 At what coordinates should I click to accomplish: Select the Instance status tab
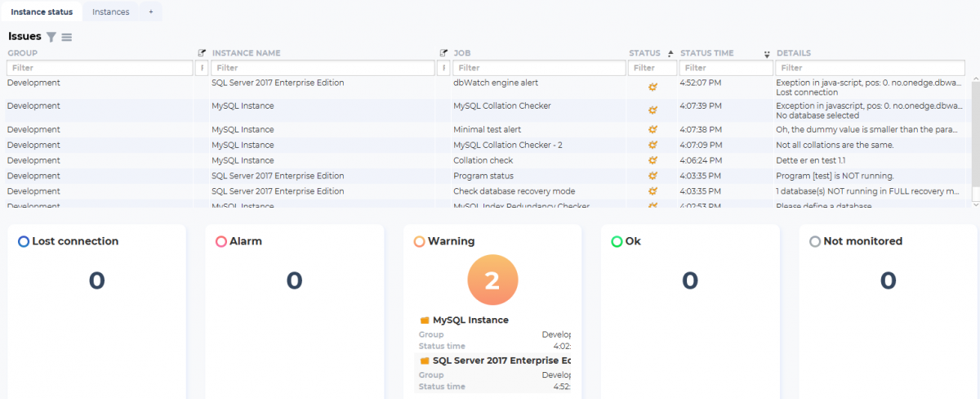click(42, 12)
